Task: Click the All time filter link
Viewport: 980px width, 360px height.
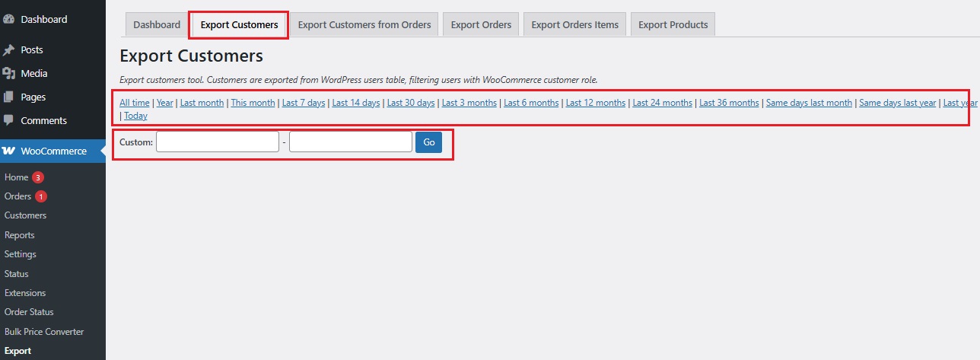Action: [x=135, y=103]
